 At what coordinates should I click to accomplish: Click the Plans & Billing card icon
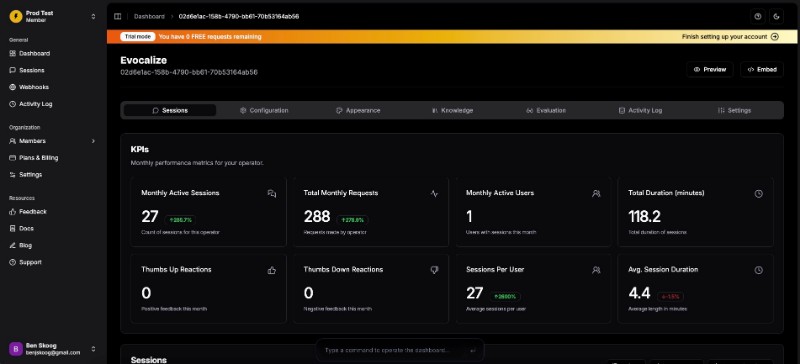pyautogui.click(x=13, y=158)
